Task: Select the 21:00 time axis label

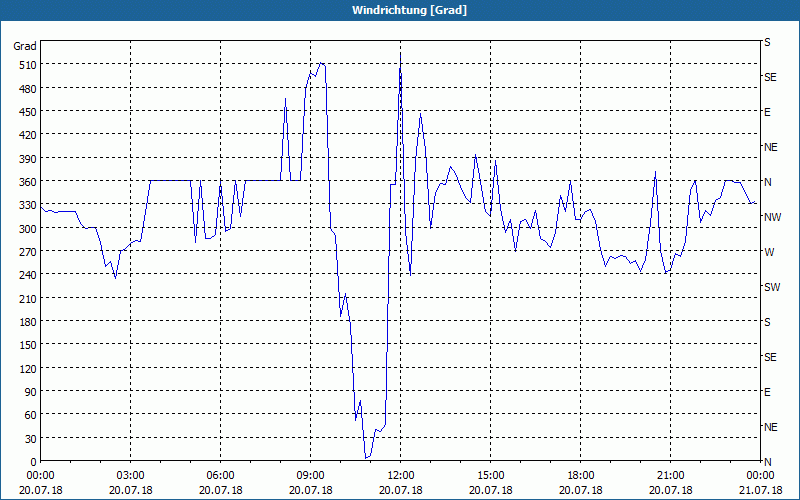Action: tap(670, 476)
